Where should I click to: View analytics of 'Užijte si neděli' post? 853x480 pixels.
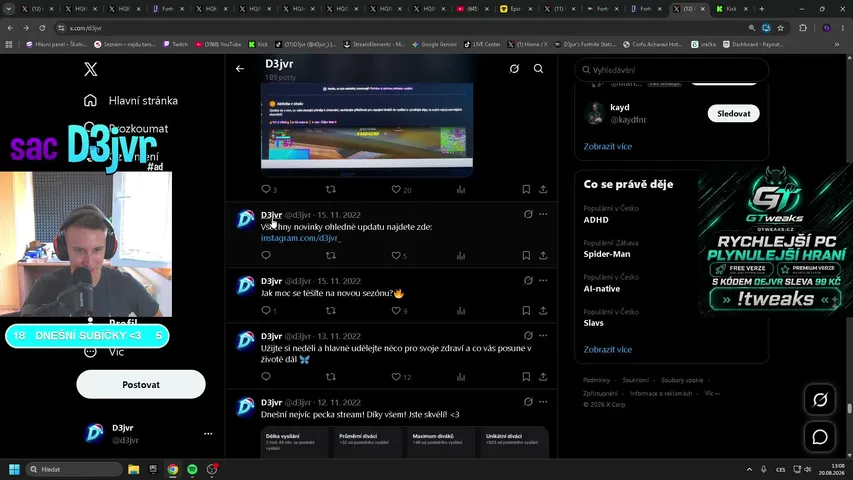click(461, 376)
